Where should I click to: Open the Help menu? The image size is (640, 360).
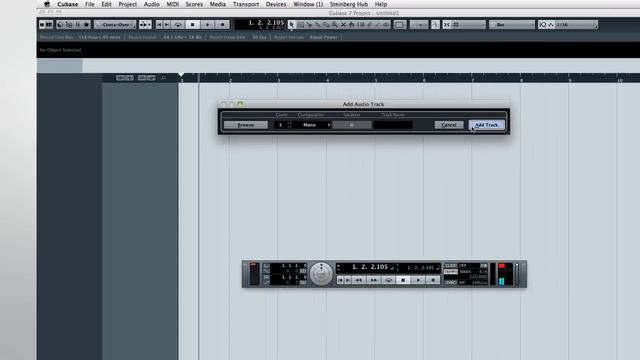(381, 4)
